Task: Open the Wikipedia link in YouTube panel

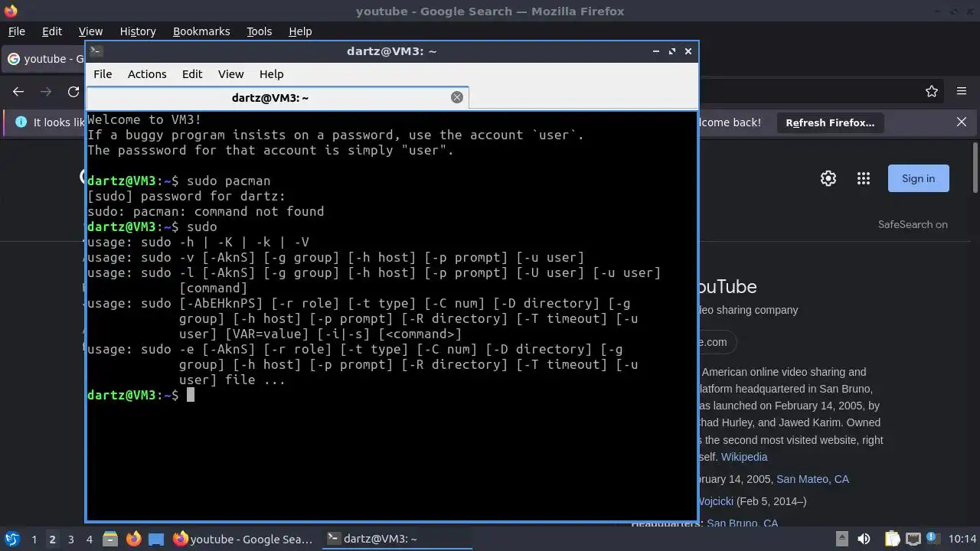Action: point(744,457)
